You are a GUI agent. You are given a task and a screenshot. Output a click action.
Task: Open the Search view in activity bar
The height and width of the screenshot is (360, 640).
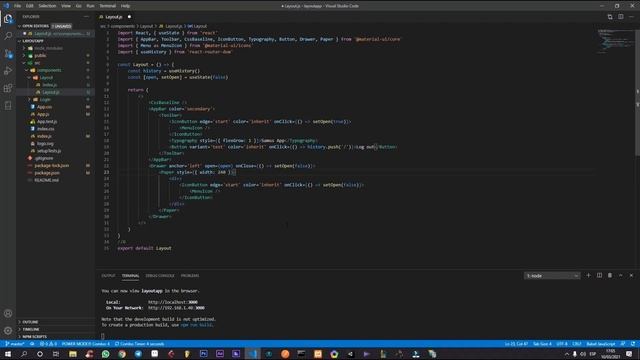8,36
